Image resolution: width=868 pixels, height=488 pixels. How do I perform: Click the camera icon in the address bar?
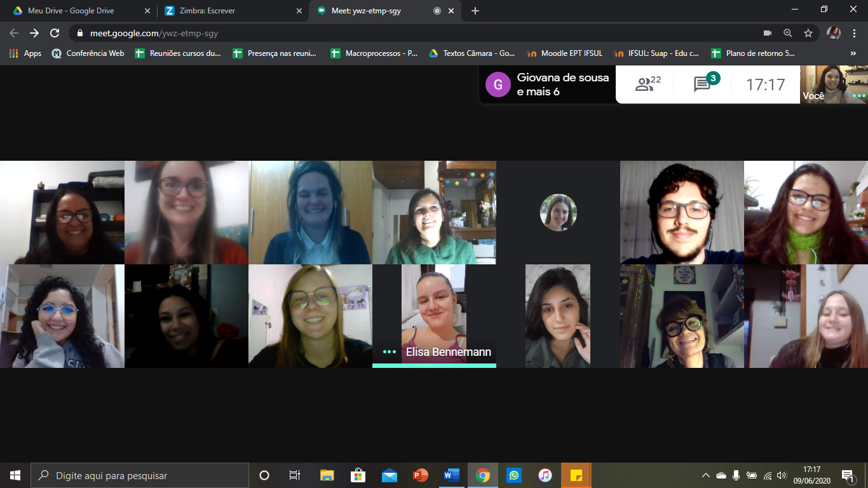point(767,33)
